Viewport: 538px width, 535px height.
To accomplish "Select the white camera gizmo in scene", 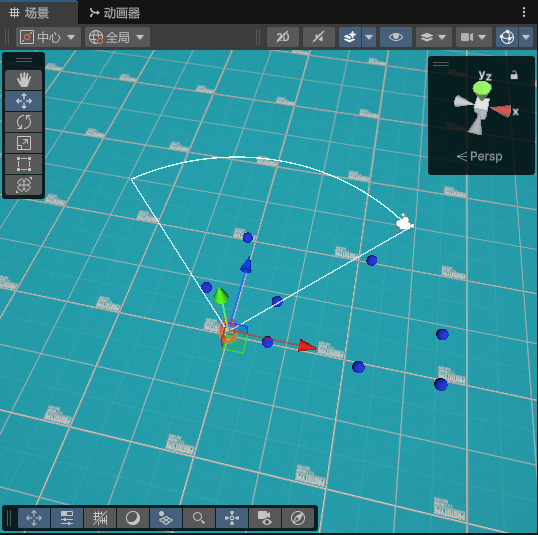I will coord(405,223).
